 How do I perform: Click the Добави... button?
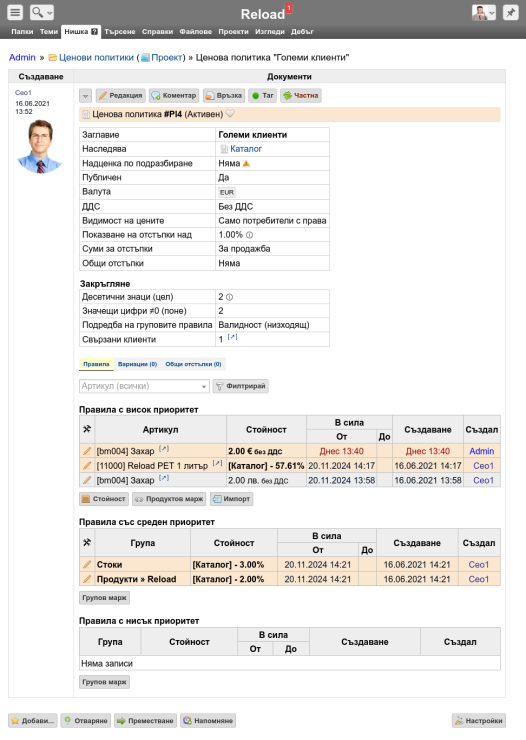[x=33, y=721]
